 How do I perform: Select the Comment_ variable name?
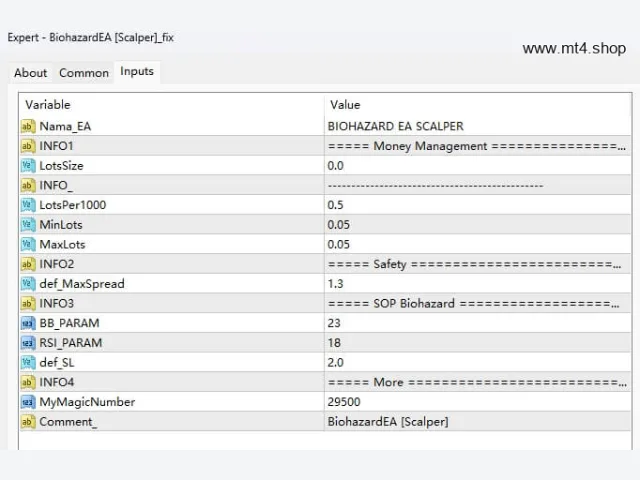point(68,422)
